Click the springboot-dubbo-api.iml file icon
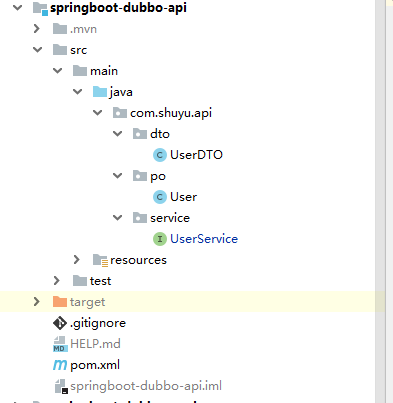The height and width of the screenshot is (403, 393). [x=61, y=386]
